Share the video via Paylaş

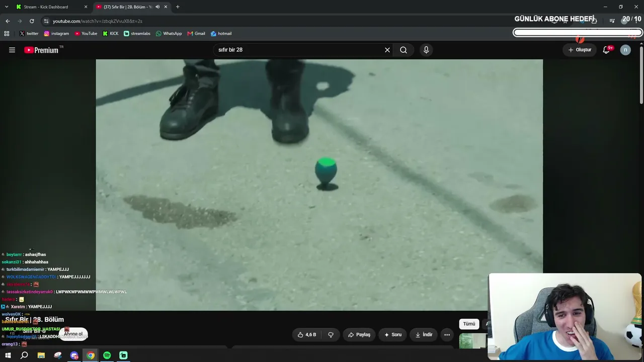(x=359, y=335)
